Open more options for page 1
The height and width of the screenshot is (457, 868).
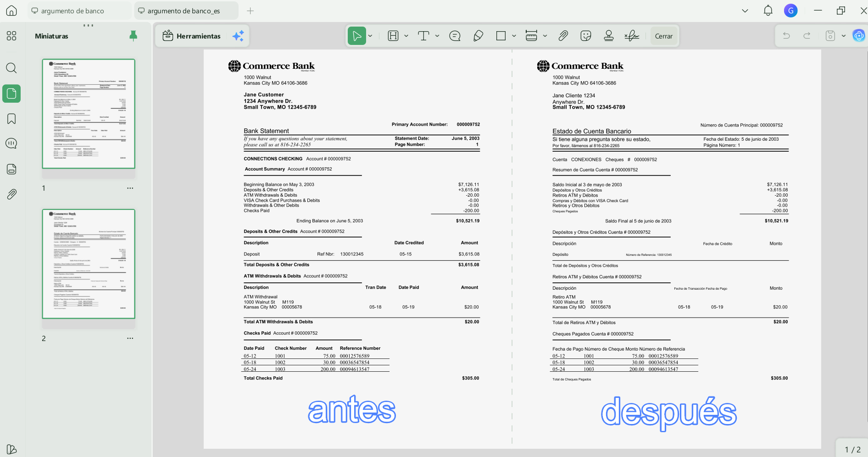[x=130, y=188]
